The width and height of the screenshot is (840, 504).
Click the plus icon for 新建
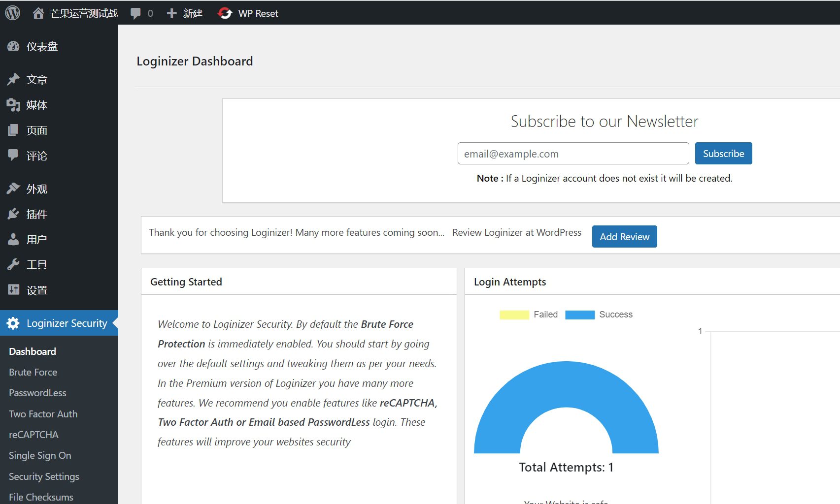171,13
